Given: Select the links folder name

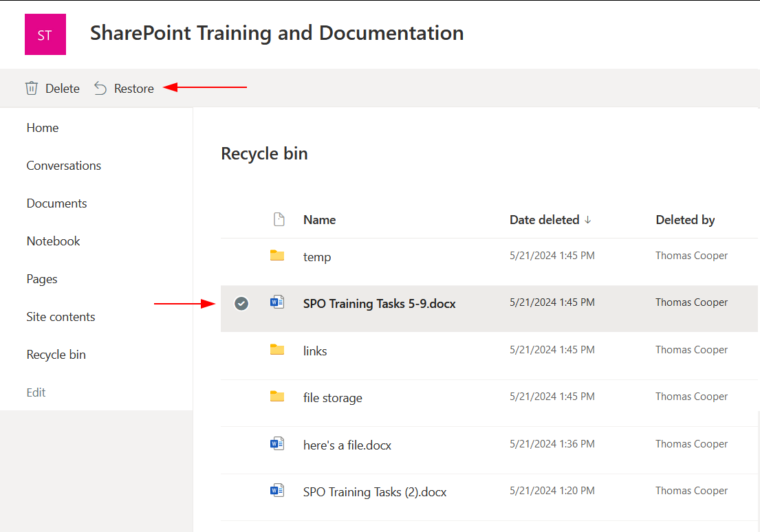Looking at the screenshot, I should click(315, 351).
